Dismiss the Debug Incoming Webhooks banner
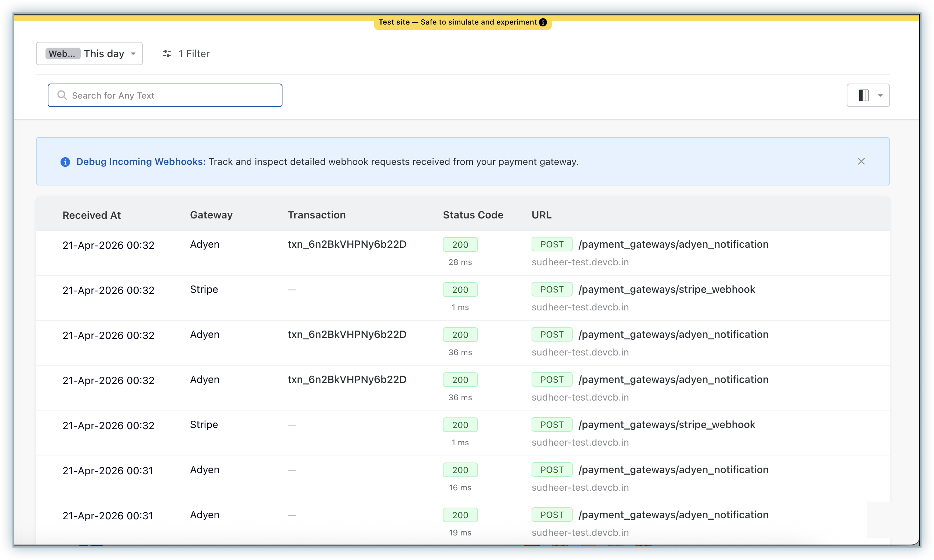This screenshot has height=560, width=934. coord(861,161)
